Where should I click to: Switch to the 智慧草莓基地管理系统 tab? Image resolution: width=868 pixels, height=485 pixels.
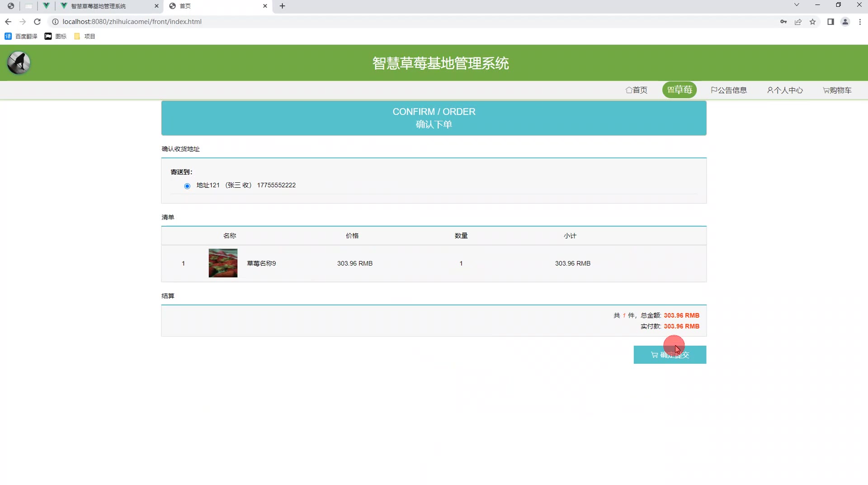coord(109,6)
